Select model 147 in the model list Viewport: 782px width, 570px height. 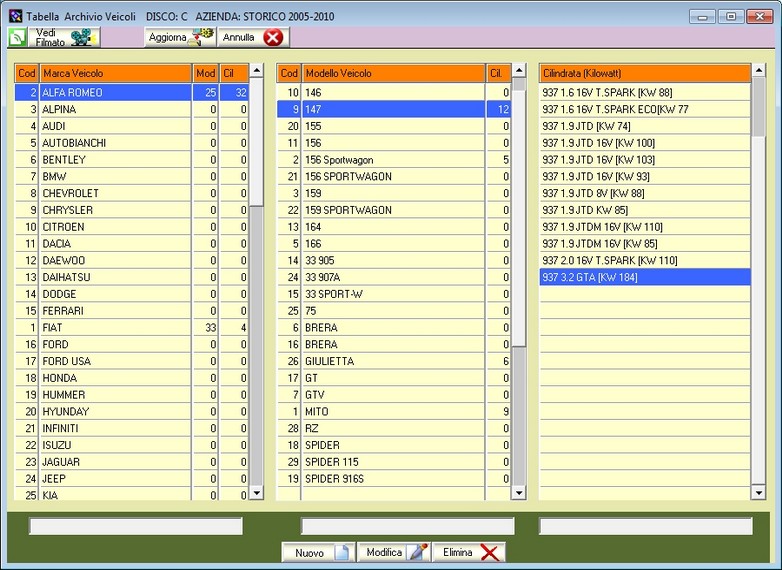[394, 109]
